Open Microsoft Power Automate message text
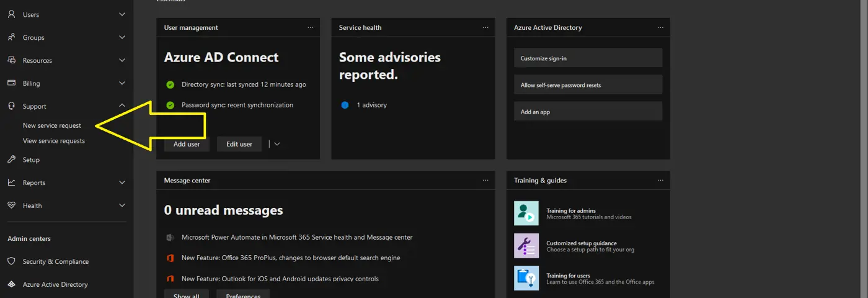 tap(297, 237)
